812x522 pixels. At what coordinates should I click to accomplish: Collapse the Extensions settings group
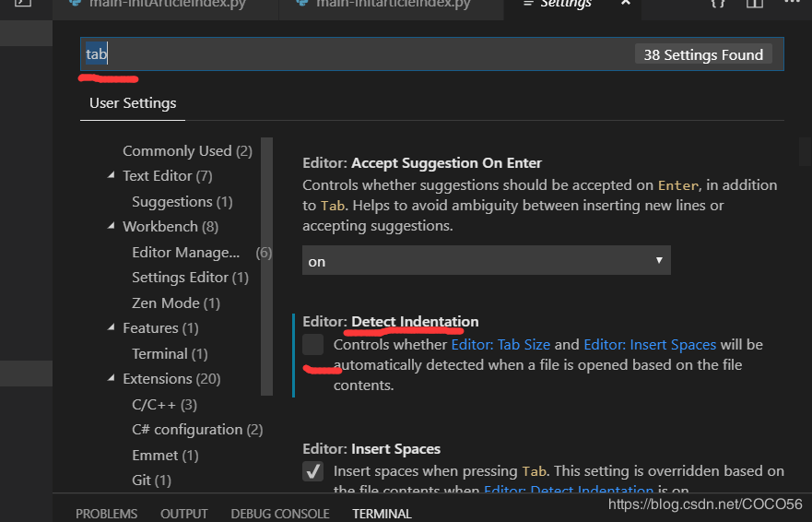(x=113, y=379)
